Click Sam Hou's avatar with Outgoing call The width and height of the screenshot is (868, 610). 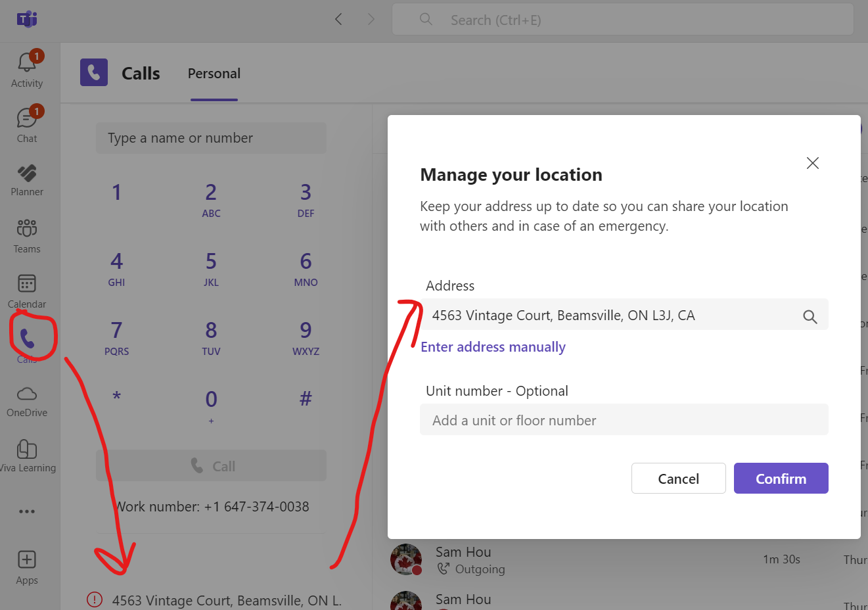point(406,559)
